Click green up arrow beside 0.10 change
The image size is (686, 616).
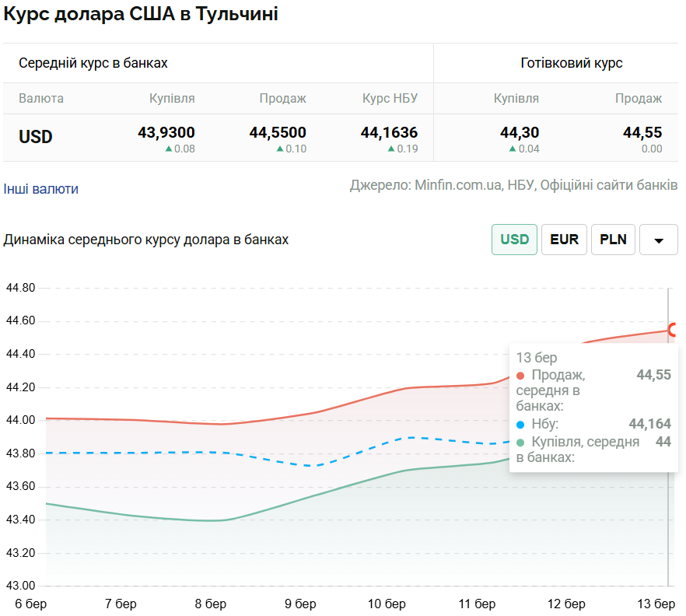click(x=280, y=149)
